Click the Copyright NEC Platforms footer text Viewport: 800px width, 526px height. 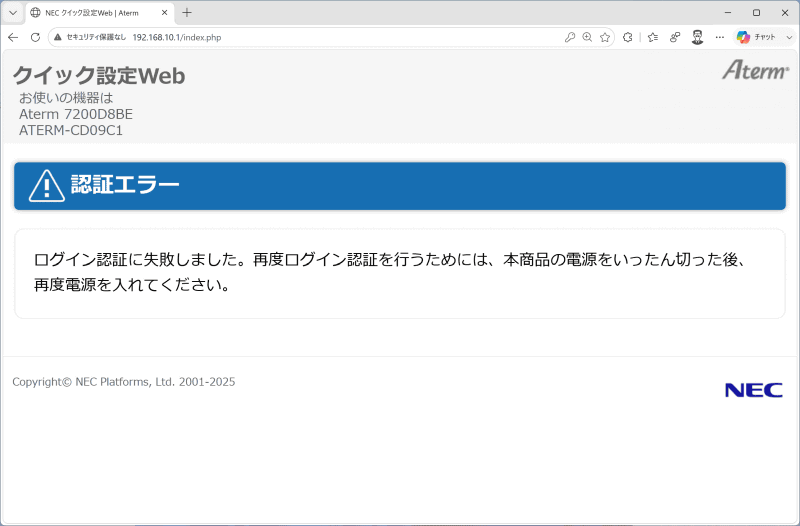(x=123, y=382)
